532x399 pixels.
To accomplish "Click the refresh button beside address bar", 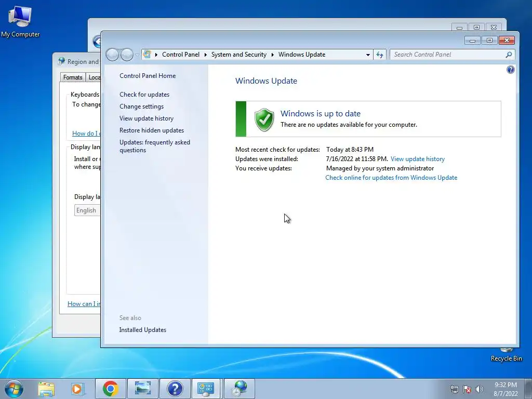I will click(x=380, y=55).
